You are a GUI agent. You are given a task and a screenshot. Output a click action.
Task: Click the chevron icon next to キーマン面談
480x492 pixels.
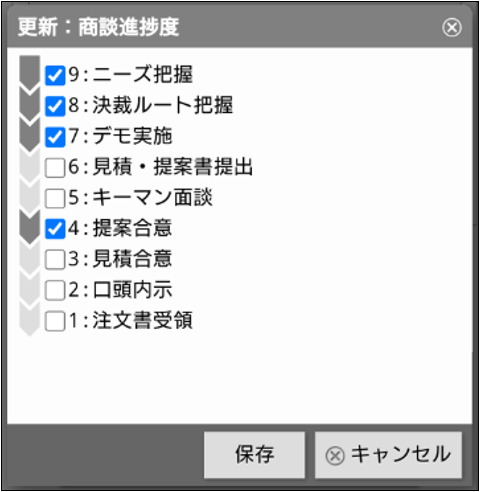click(x=30, y=198)
